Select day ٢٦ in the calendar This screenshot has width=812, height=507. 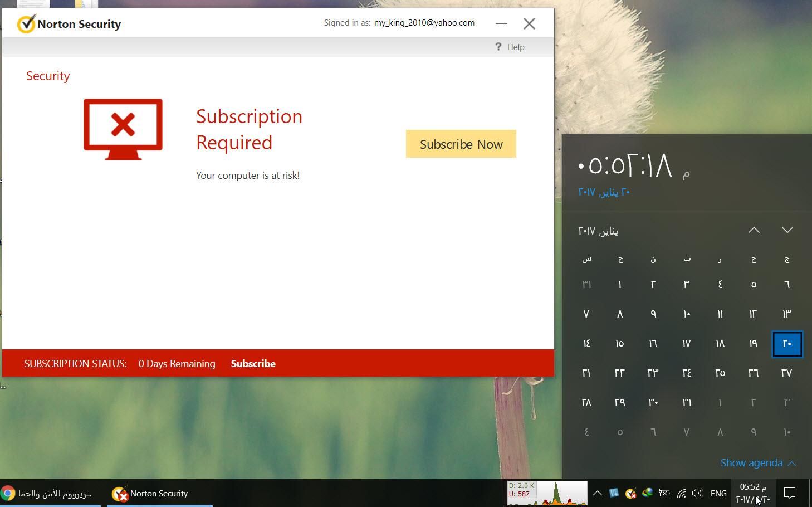[754, 373]
